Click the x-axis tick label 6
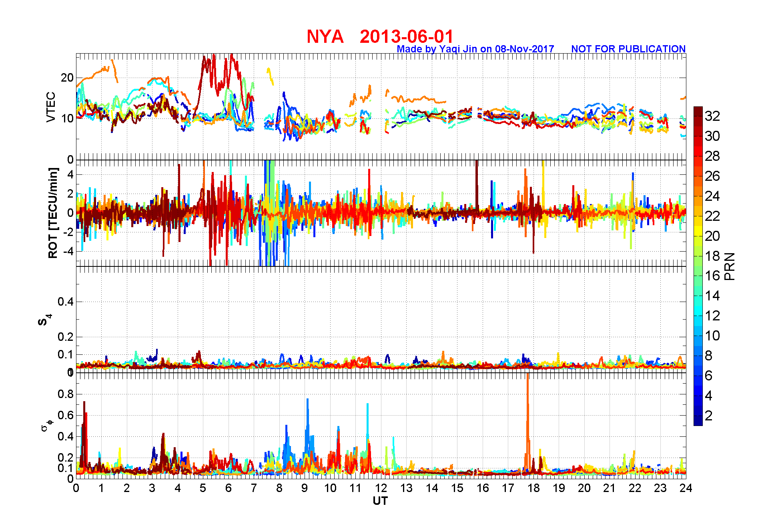Viewport: 762px width, 532px height. point(229,488)
